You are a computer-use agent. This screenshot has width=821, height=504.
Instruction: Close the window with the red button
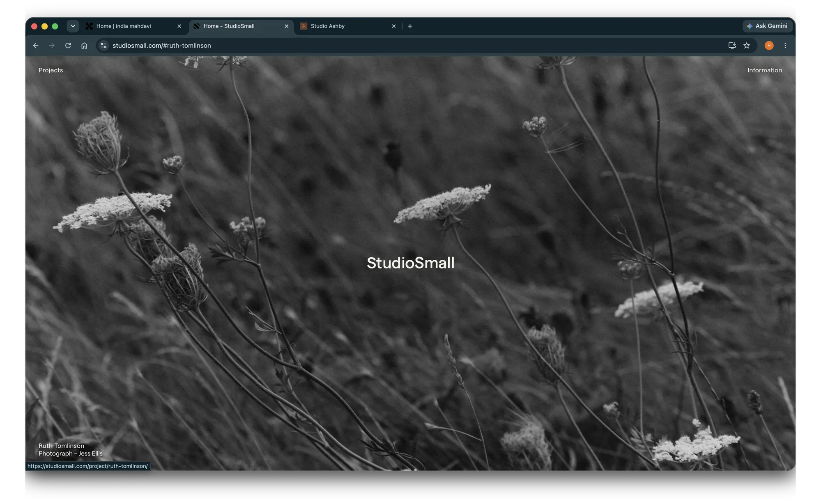click(34, 26)
